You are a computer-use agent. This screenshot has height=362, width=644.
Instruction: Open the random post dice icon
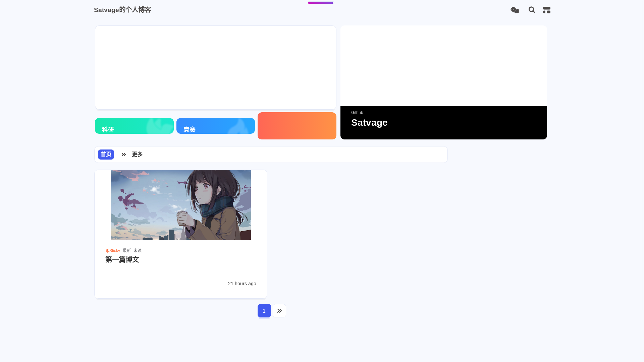[515, 10]
